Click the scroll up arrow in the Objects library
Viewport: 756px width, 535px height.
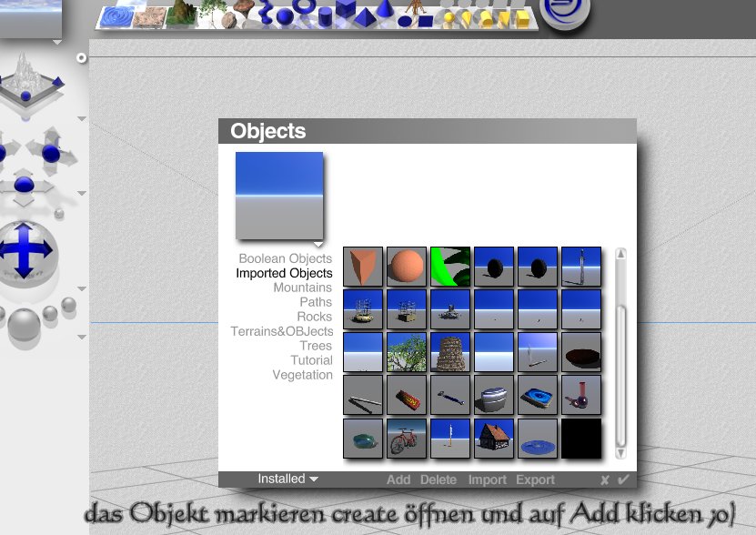click(621, 254)
